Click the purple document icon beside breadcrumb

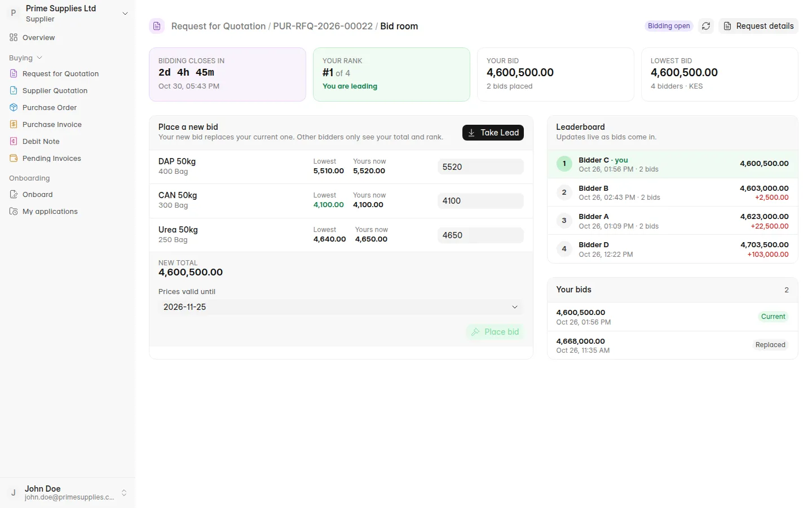click(x=157, y=26)
